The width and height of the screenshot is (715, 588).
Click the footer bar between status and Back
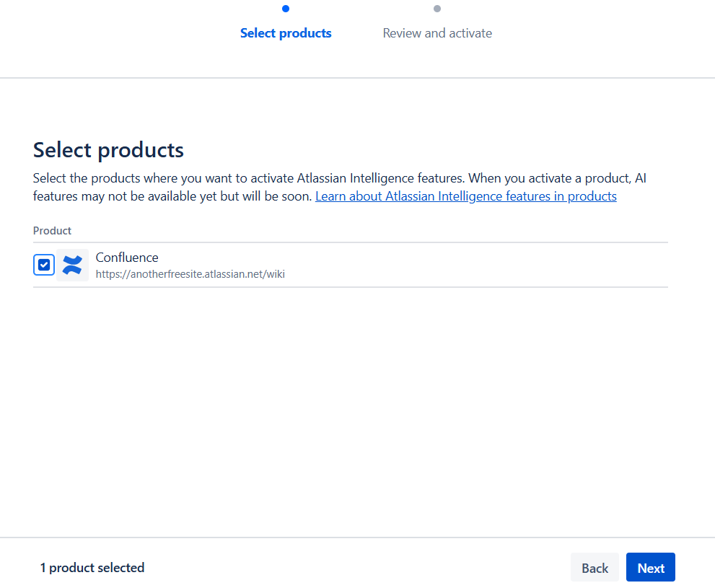click(361, 568)
